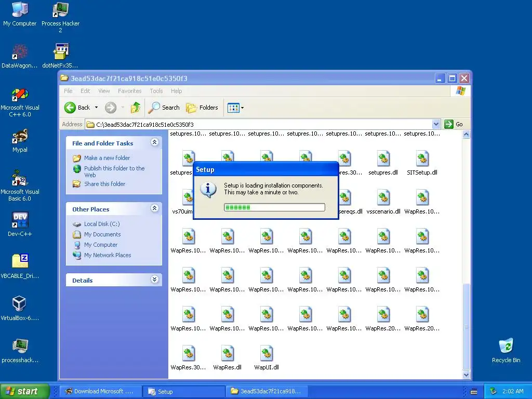
Task: Click the Search toolbar button
Action: click(x=164, y=108)
